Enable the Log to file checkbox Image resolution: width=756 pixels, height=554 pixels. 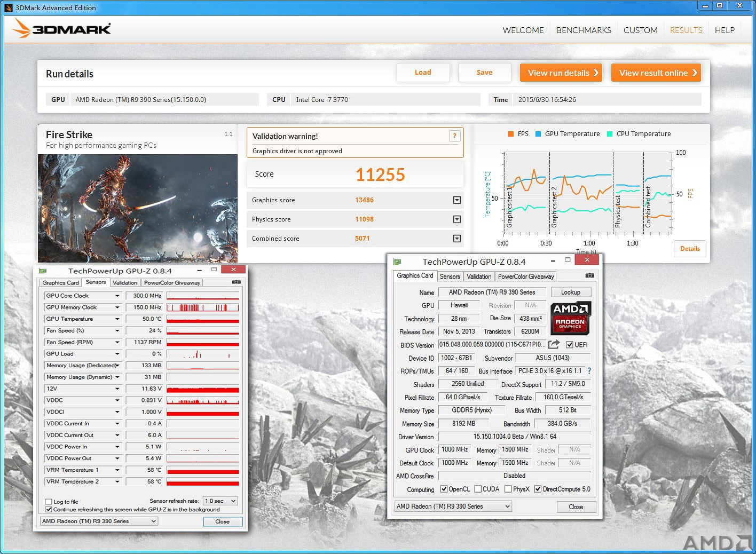(x=49, y=502)
